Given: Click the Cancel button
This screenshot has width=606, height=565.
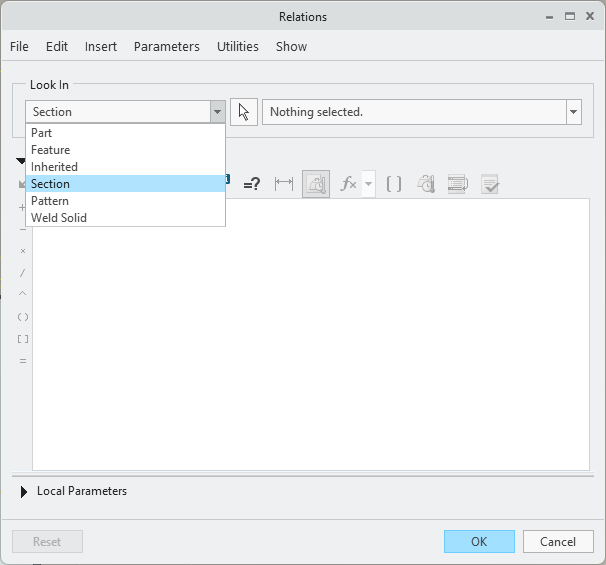Looking at the screenshot, I should (557, 541).
